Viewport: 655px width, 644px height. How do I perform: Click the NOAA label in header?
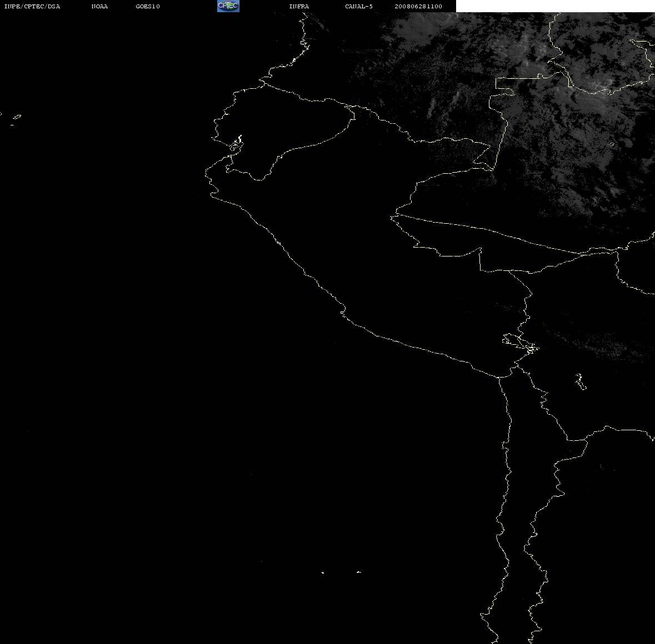pos(99,6)
